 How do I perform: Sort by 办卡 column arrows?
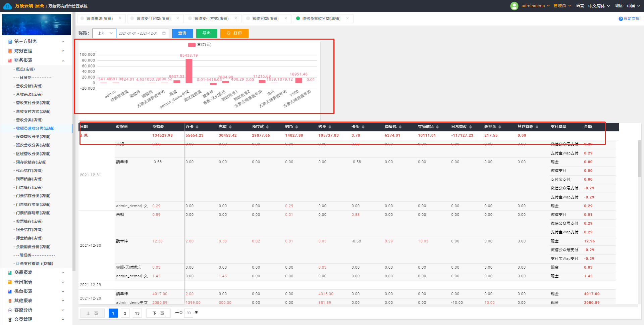(197, 127)
